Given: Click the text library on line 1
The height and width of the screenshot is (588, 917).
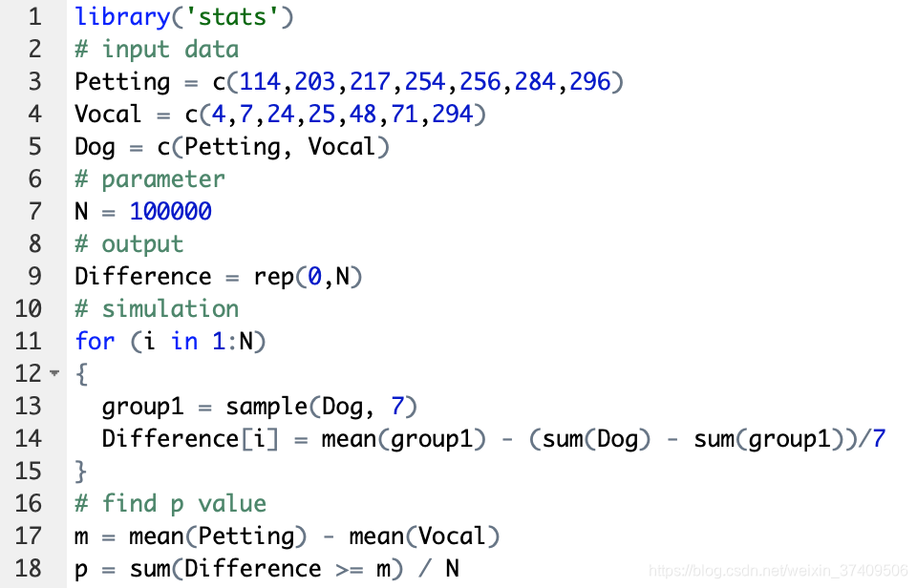Looking at the screenshot, I should click(122, 17).
